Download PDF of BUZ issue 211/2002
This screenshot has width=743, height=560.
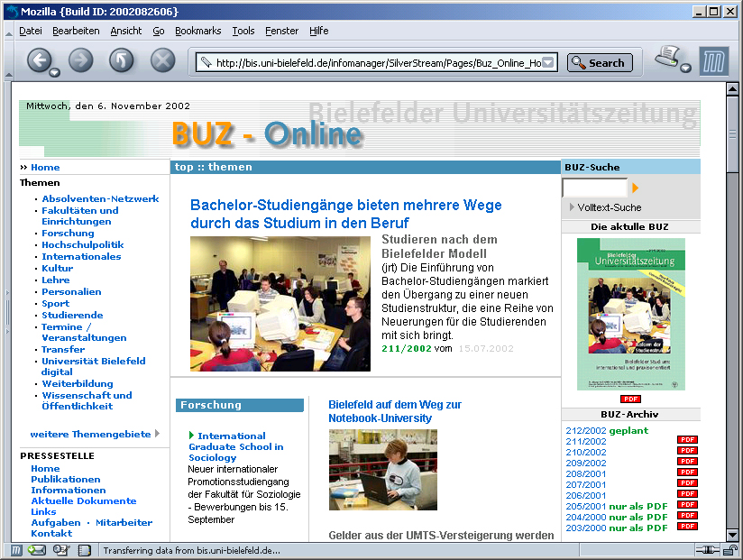coord(687,442)
